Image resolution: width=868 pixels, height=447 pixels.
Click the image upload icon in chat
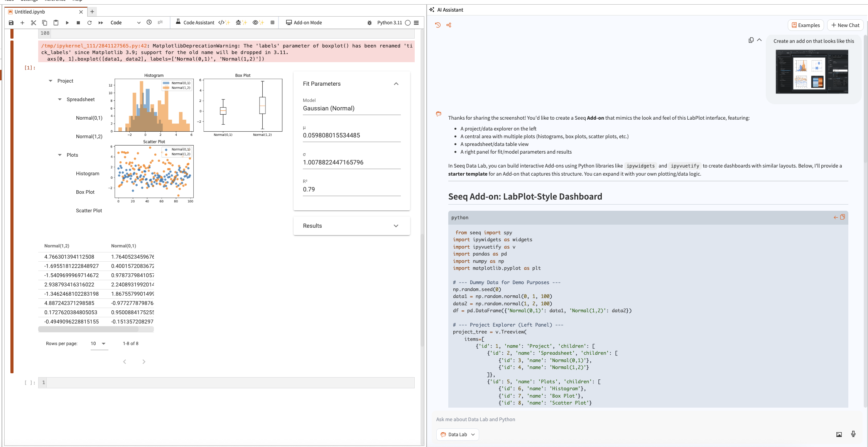(x=839, y=434)
